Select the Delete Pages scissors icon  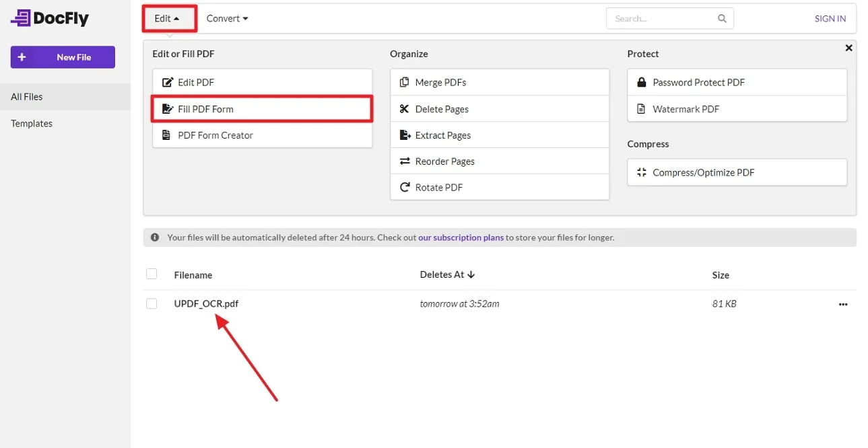(x=403, y=108)
